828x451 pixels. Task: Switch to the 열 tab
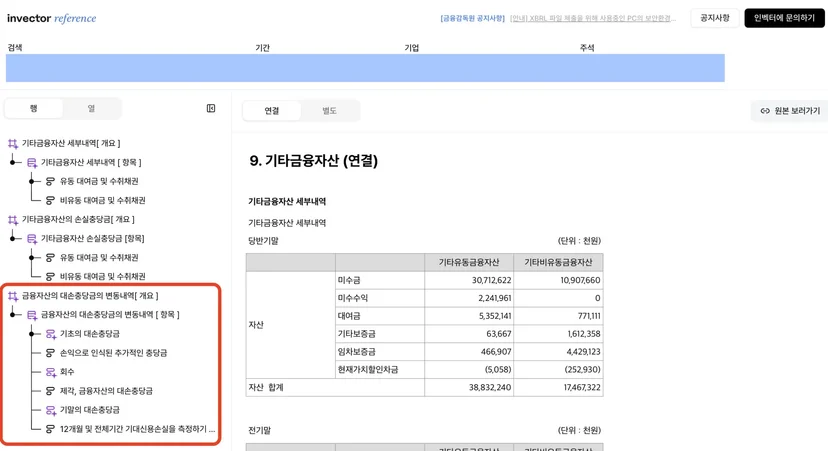coord(91,108)
